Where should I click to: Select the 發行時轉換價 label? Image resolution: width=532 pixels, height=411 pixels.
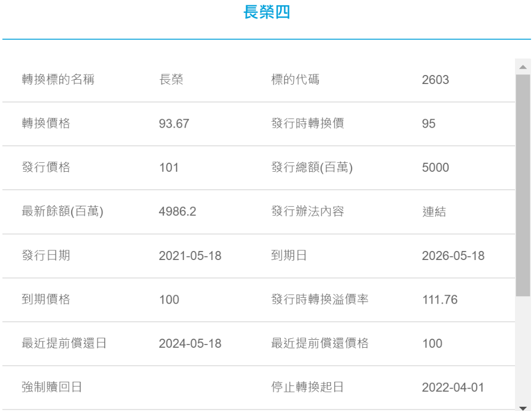point(307,123)
